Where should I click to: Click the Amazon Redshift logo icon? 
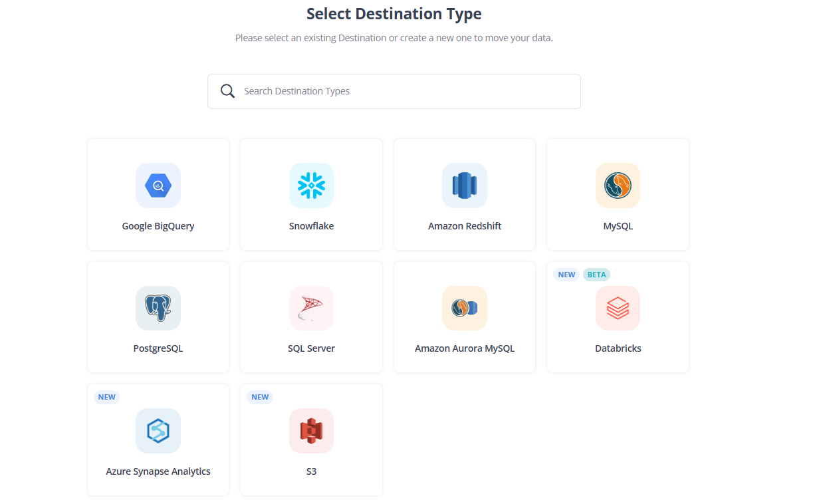coord(465,186)
